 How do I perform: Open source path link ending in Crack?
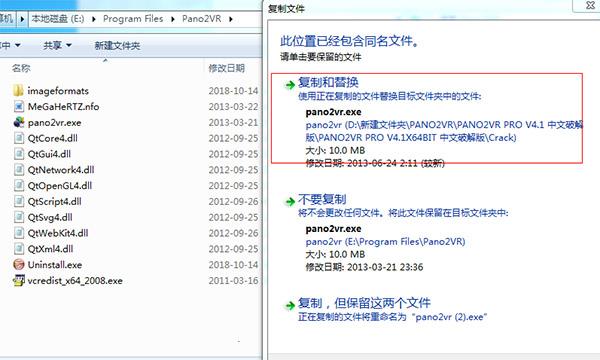444,131
